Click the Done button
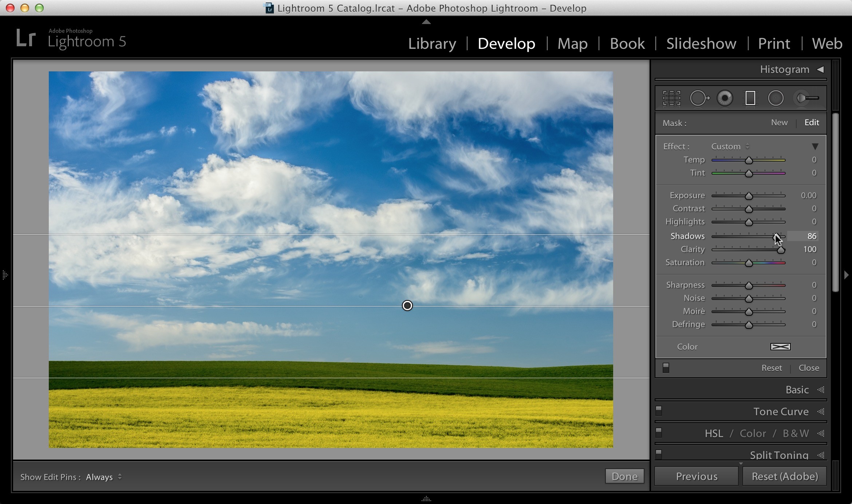852x504 pixels. pyautogui.click(x=624, y=476)
